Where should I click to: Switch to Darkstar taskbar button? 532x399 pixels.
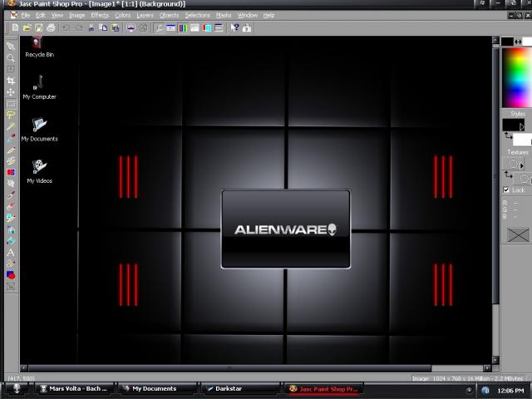[241, 388]
